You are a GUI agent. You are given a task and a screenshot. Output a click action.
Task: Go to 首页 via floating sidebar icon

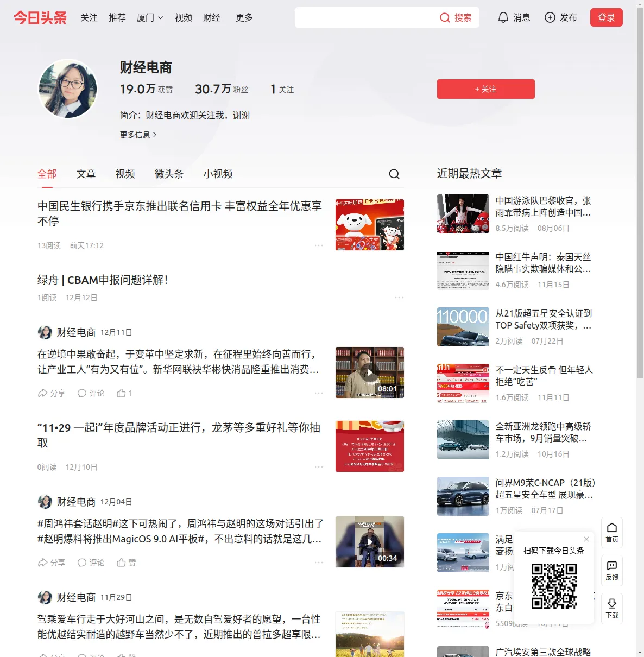click(x=612, y=533)
